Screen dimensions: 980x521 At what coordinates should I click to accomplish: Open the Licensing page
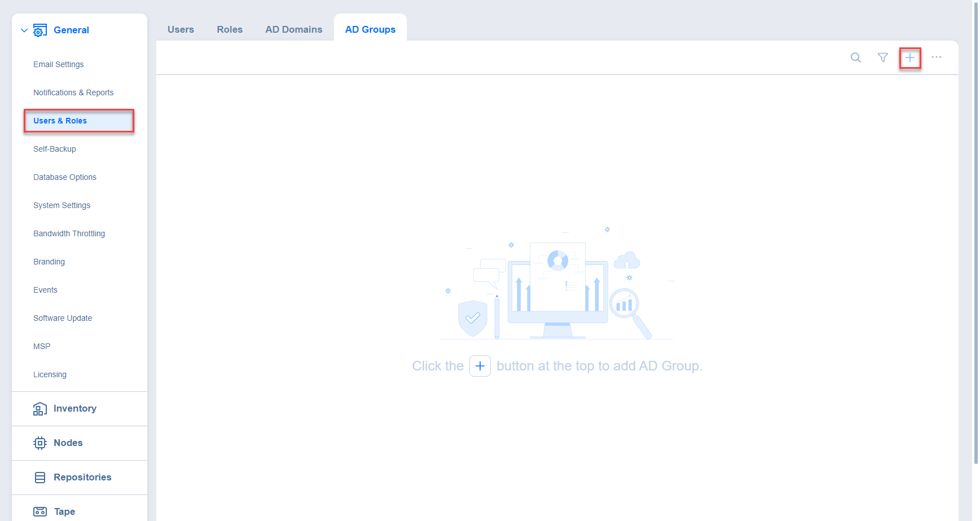coord(50,374)
